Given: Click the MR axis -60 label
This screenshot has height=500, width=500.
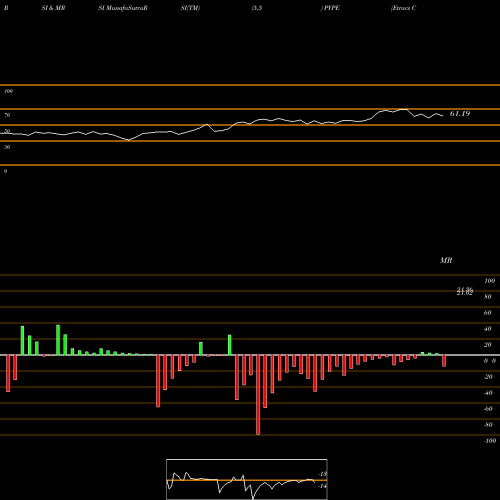Looking at the screenshot, I should point(488,409).
